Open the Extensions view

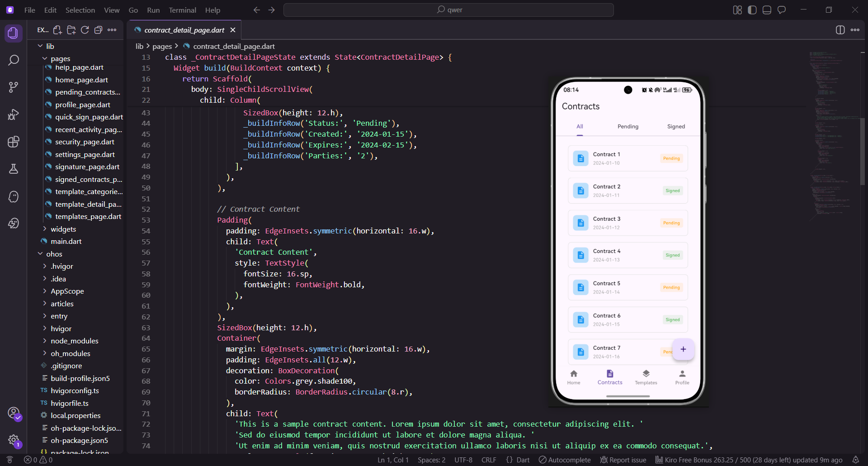pos(13,142)
